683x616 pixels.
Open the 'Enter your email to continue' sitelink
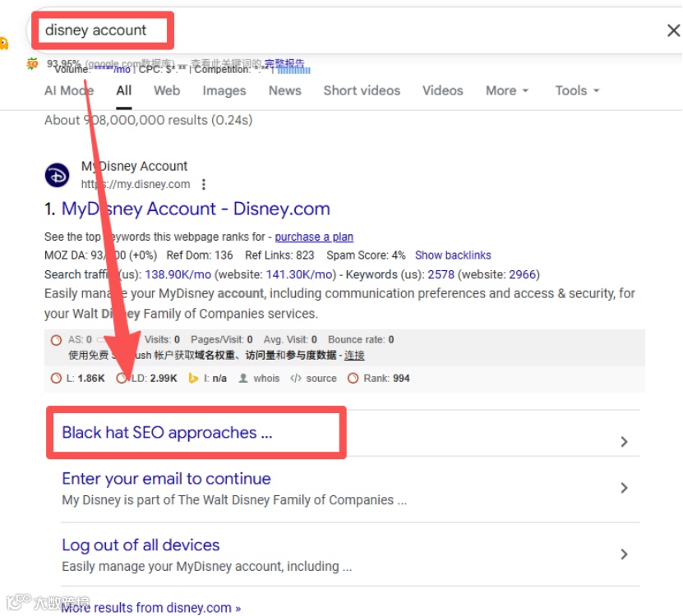pyautogui.click(x=166, y=479)
